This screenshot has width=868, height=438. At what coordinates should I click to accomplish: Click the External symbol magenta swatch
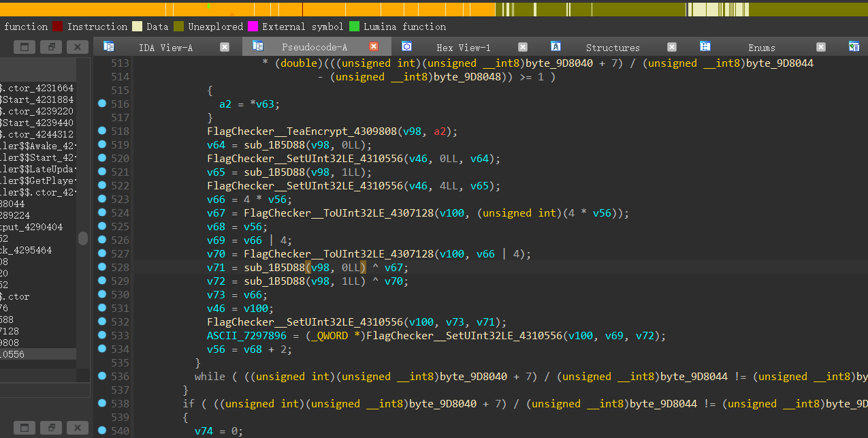coord(253,27)
